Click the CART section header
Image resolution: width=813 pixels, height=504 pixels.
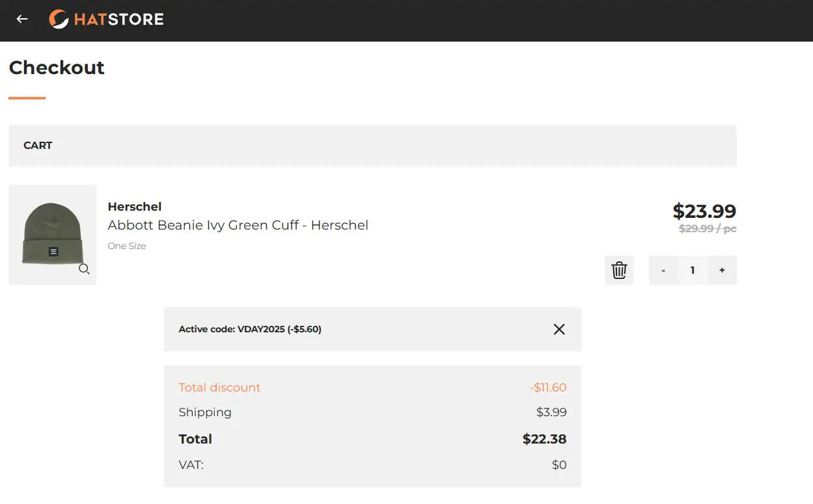[38, 146]
